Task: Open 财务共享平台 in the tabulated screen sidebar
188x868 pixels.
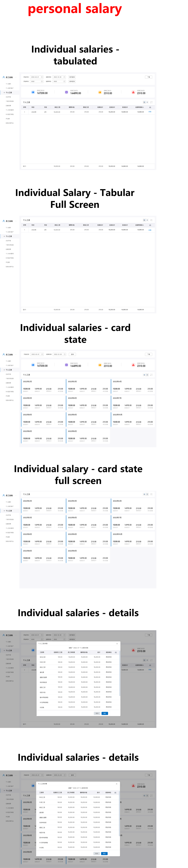Action: 9,123
